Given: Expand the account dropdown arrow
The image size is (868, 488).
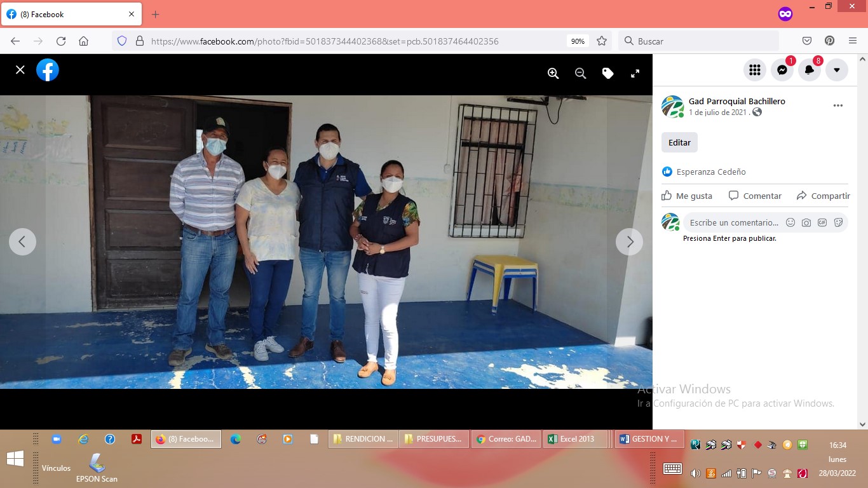Looking at the screenshot, I should pyautogui.click(x=836, y=70).
